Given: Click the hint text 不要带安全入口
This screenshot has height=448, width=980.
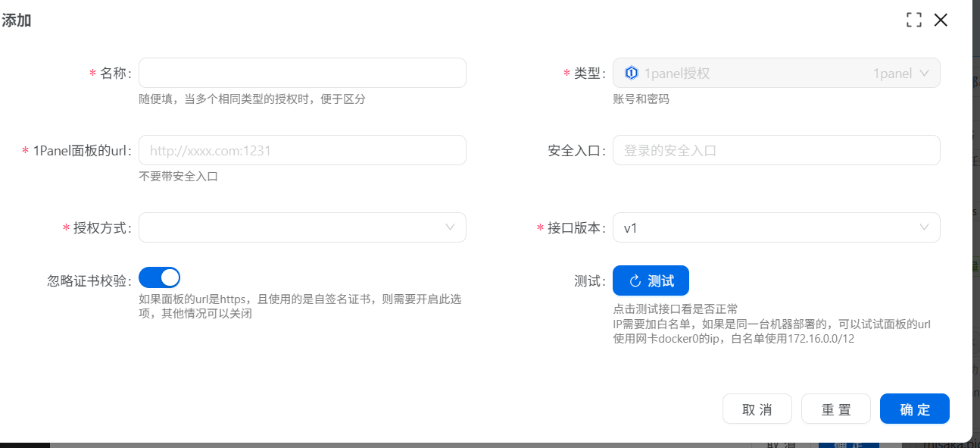Looking at the screenshot, I should (x=178, y=176).
